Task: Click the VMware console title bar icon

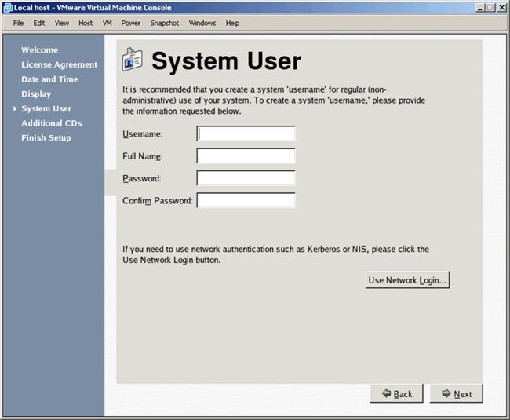Action: pos(7,7)
